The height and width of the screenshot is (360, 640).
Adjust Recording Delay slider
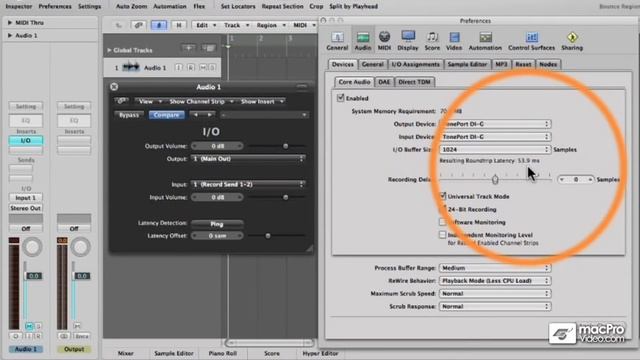[495, 179]
